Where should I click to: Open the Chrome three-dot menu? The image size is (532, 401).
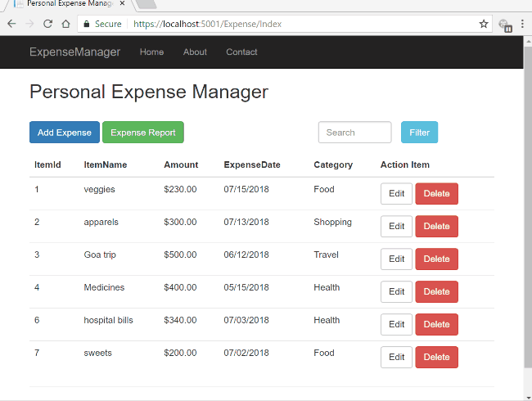[x=523, y=24]
